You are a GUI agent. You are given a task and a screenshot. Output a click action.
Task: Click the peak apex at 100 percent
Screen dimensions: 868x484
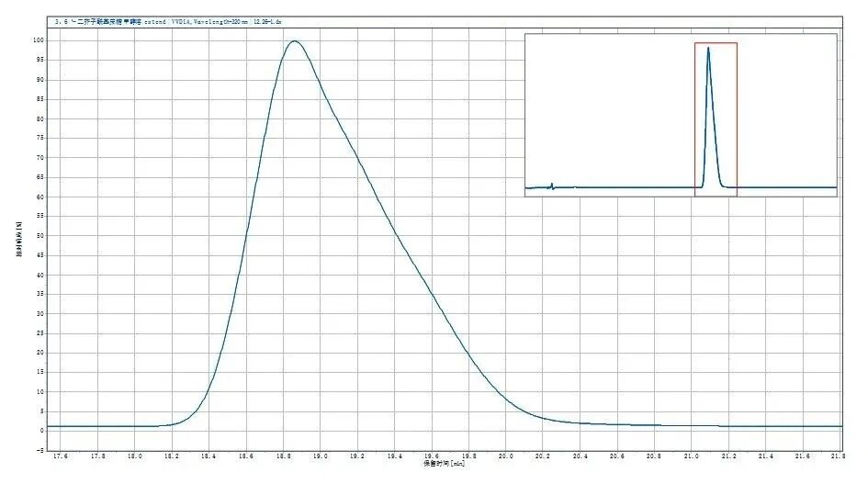(295, 41)
